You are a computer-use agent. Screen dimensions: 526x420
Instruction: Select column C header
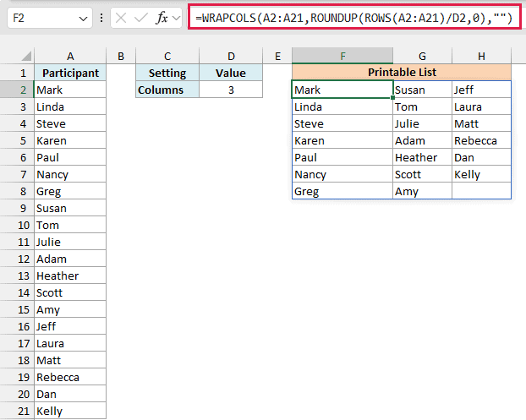167,56
